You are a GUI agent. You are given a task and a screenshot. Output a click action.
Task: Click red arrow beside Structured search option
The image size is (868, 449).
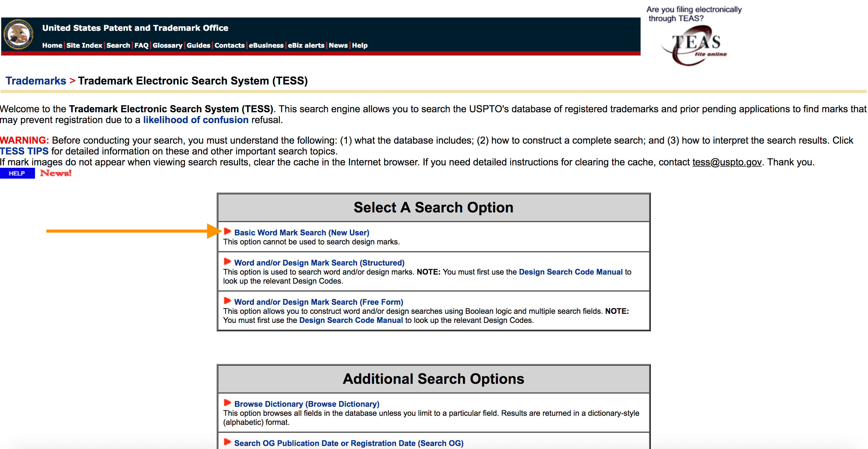click(227, 262)
